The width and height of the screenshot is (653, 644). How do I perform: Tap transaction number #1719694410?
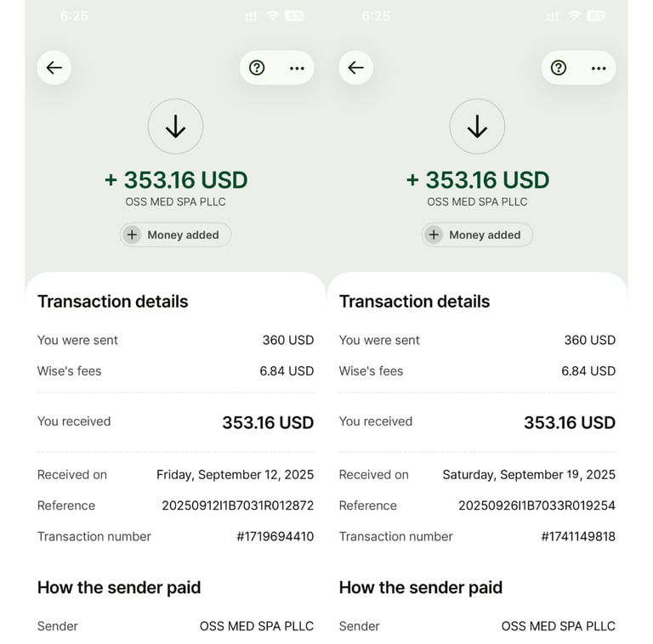point(275,536)
